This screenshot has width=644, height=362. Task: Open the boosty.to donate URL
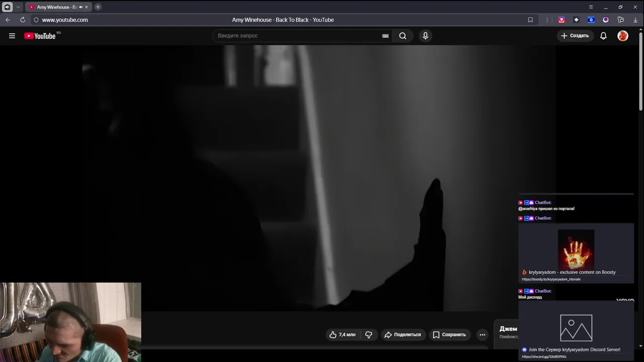click(551, 279)
